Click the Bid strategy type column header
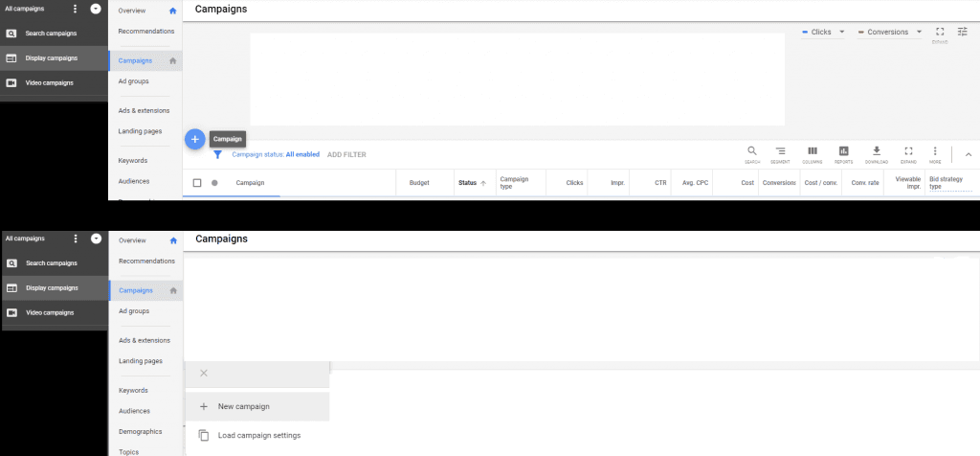This screenshot has height=456, width=980. 947,183
